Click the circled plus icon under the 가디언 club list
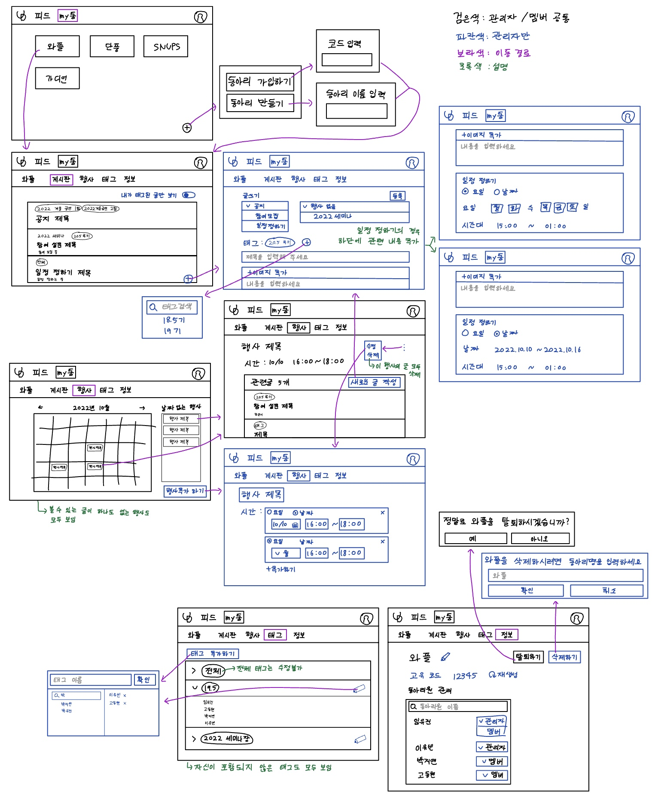 (x=187, y=128)
